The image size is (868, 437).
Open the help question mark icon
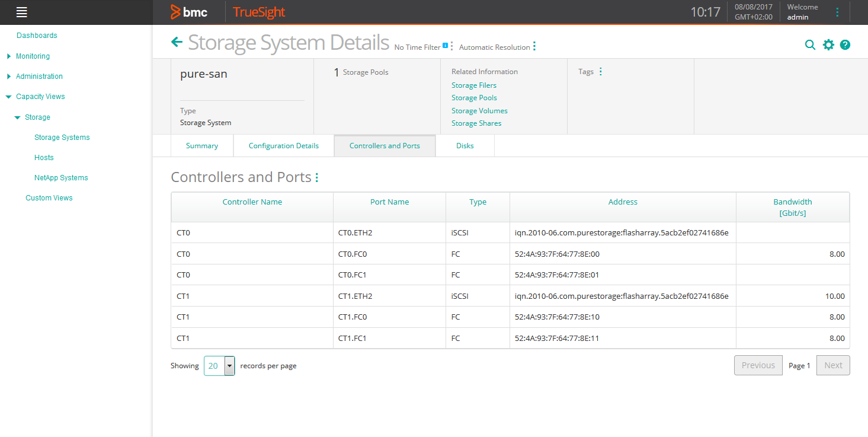coord(845,44)
